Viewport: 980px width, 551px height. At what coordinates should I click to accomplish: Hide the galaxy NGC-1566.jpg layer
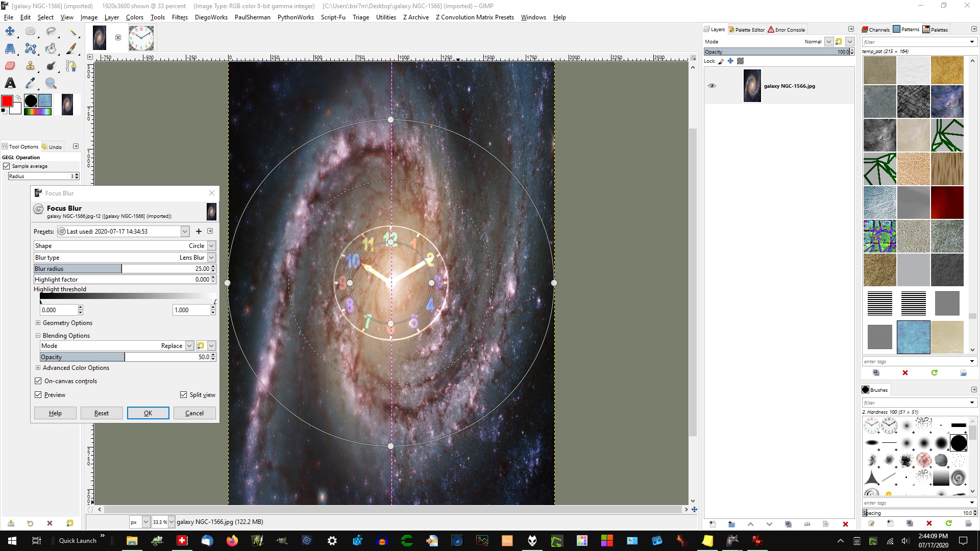coord(712,86)
